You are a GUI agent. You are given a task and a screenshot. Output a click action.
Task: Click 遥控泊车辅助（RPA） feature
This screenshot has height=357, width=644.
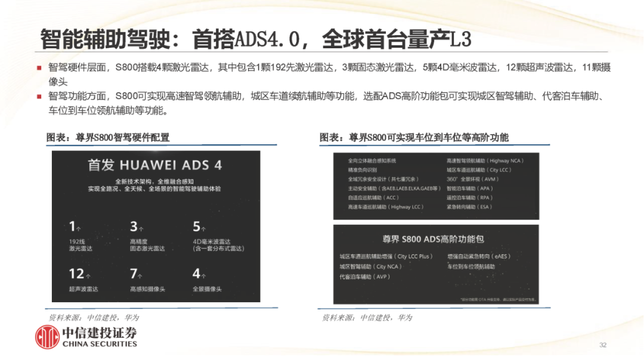469,197
